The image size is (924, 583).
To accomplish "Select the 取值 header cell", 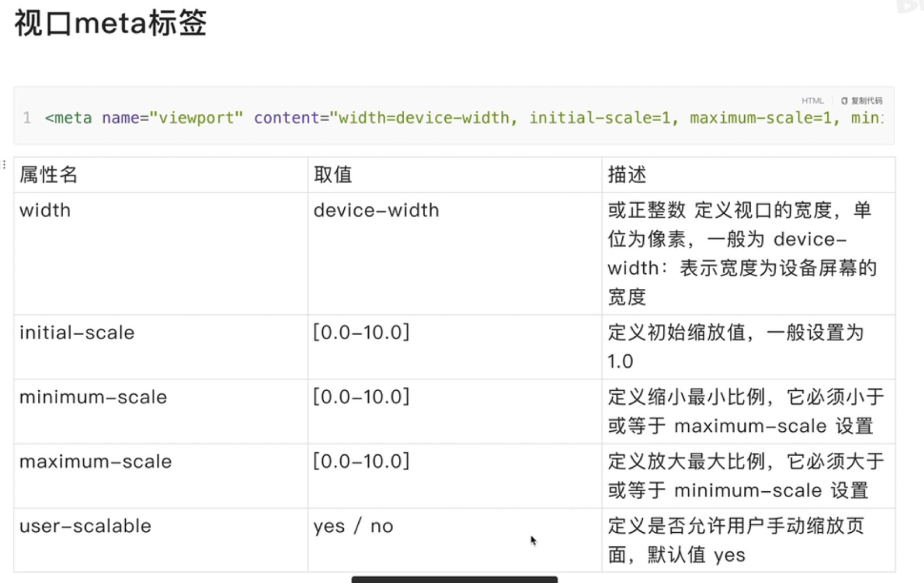I will (x=455, y=175).
